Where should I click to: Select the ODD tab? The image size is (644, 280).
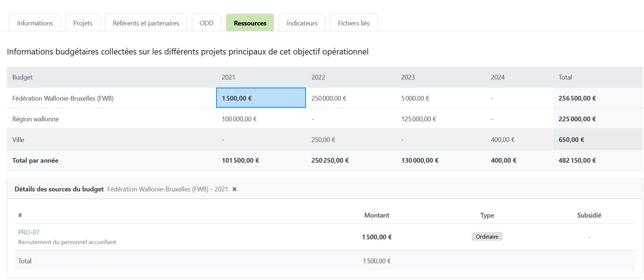click(x=206, y=23)
